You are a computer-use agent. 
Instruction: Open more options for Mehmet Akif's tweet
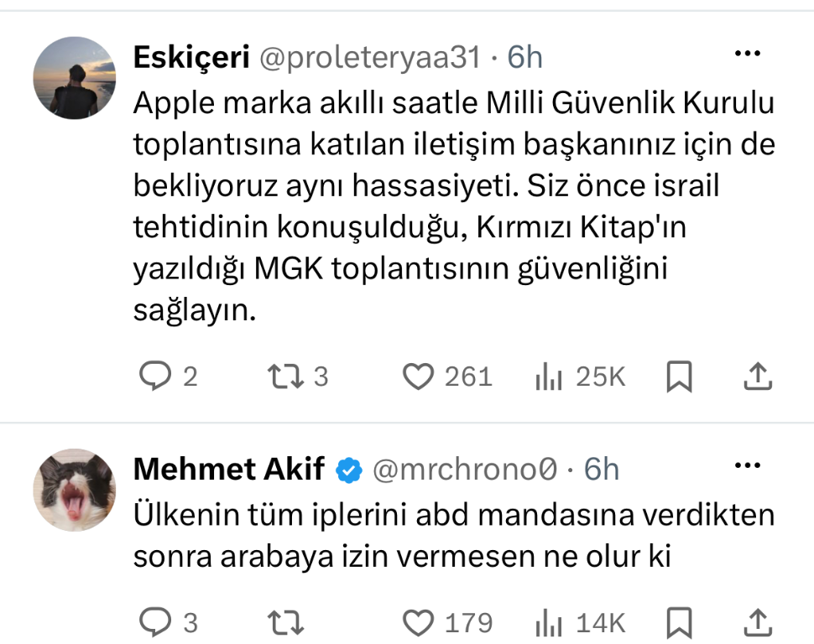point(748,465)
